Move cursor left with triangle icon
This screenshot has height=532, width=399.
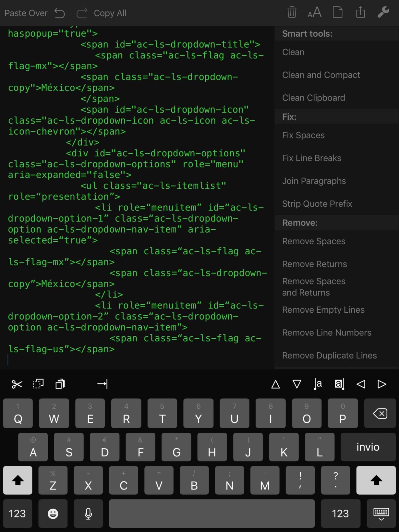click(361, 384)
